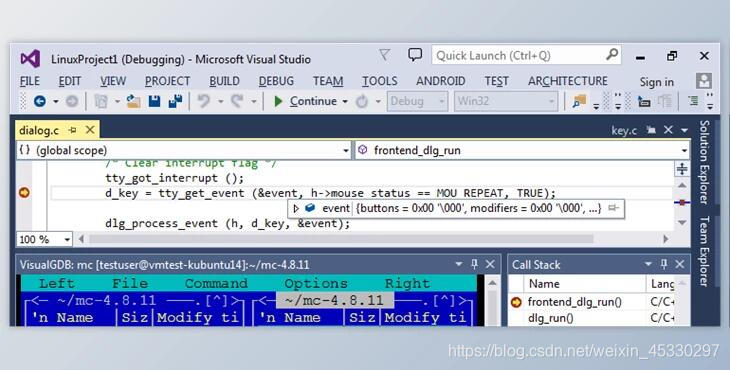Viewport: 730px width, 370px height.
Task: Click the notifications flag icon
Action: pos(385,55)
